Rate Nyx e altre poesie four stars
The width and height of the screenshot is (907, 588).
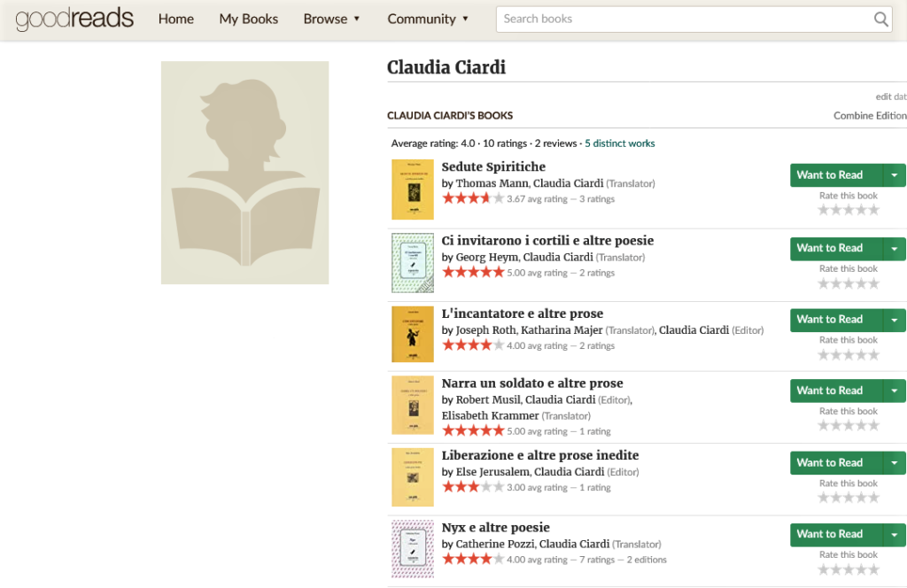861,569
